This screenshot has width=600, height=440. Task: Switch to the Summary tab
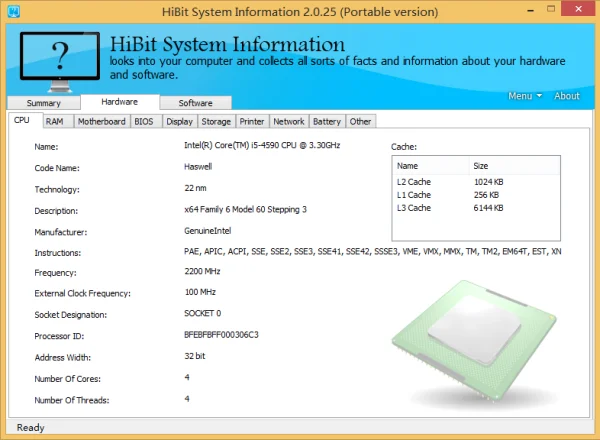tap(44, 103)
